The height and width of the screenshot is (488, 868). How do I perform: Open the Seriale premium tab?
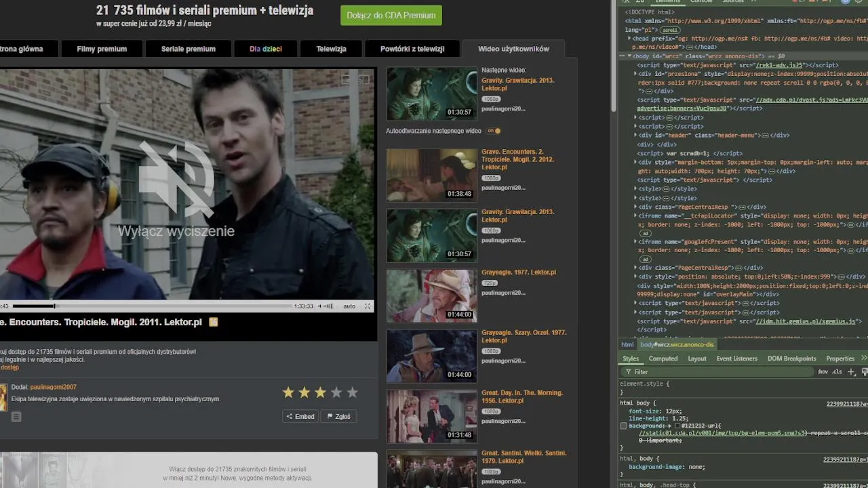[189, 49]
